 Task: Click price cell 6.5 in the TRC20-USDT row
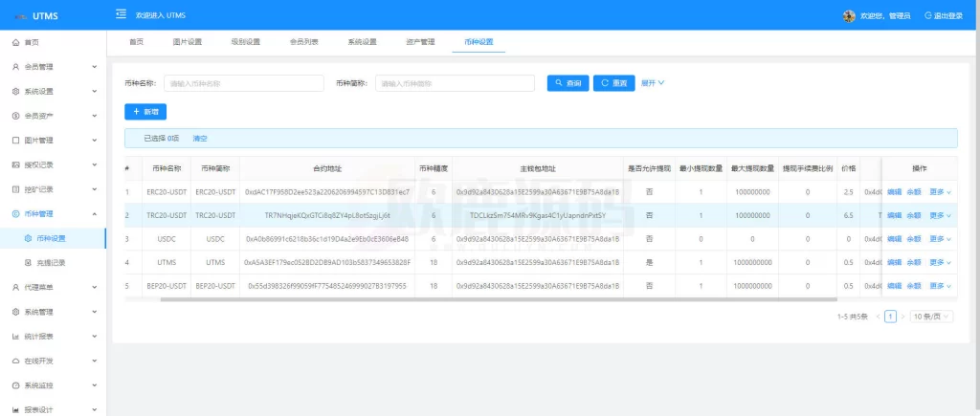848,215
